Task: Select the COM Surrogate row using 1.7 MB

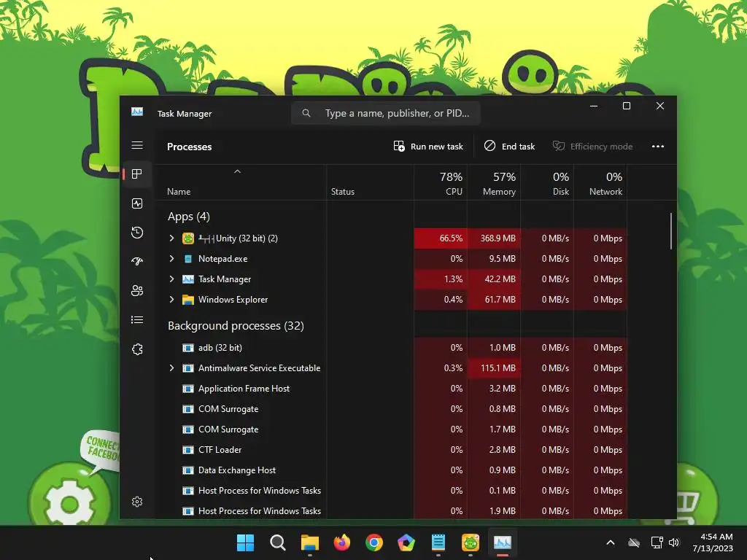Action: point(391,429)
